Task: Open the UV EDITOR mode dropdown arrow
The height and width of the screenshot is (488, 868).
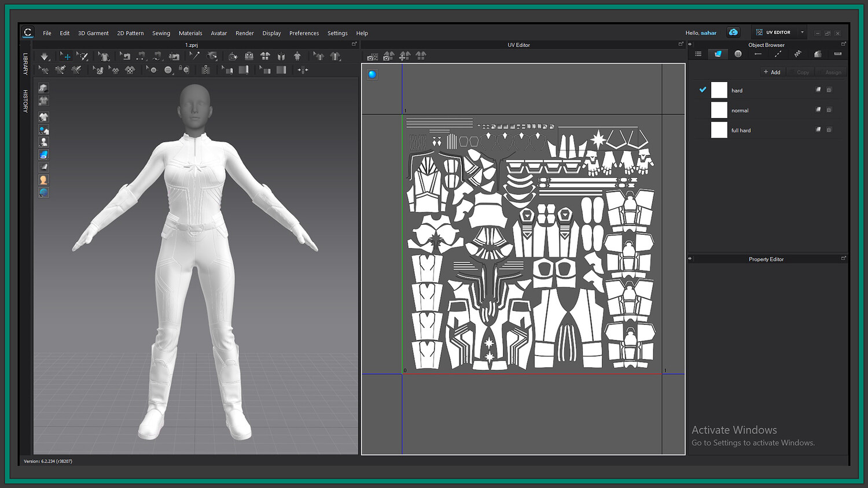Action: tap(802, 32)
